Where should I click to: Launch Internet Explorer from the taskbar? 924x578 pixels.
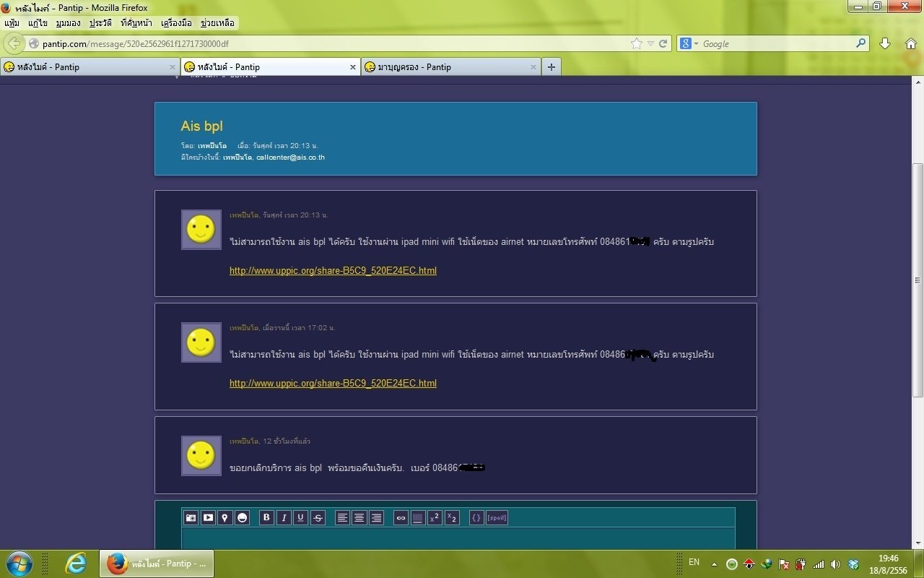(76, 564)
